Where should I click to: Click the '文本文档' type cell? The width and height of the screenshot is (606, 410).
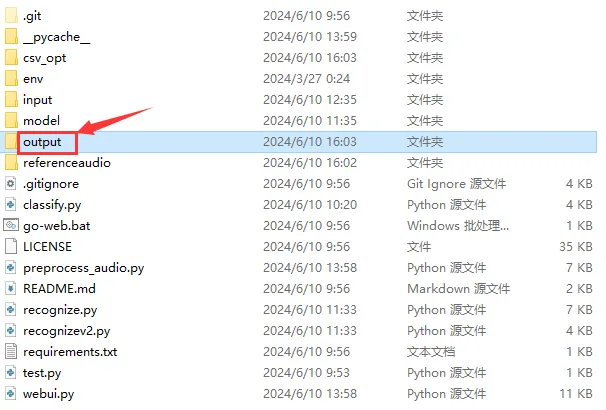click(431, 352)
